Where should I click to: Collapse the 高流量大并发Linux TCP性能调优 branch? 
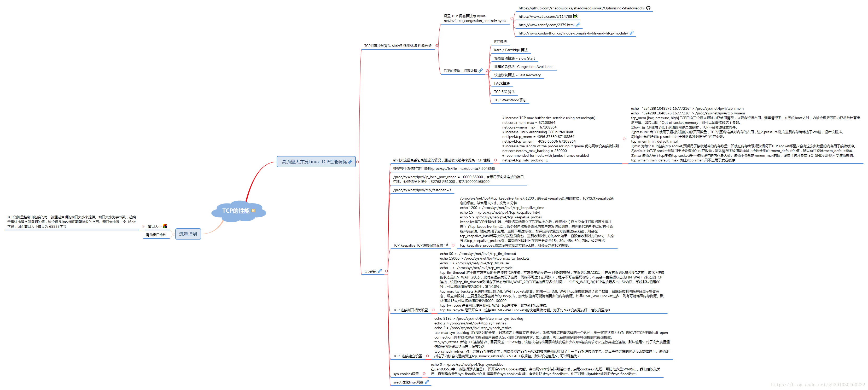coord(358,162)
